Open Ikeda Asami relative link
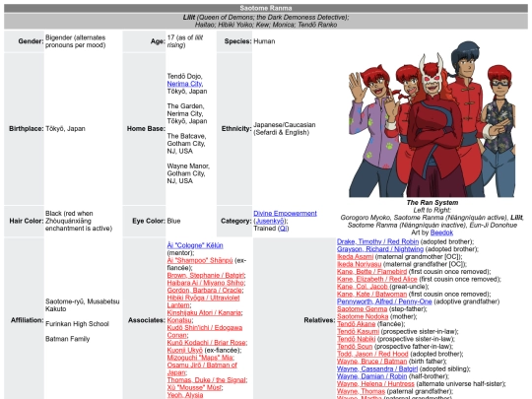The width and height of the screenshot is (532, 399). pyautogui.click(x=355, y=256)
